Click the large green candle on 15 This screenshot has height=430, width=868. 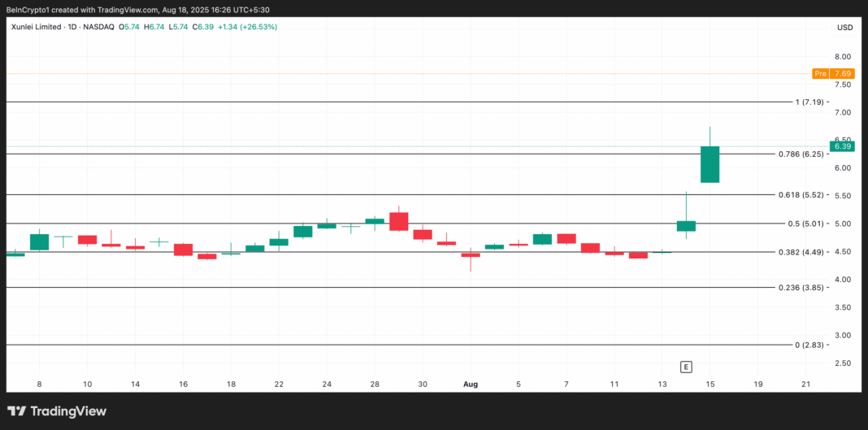pyautogui.click(x=710, y=164)
